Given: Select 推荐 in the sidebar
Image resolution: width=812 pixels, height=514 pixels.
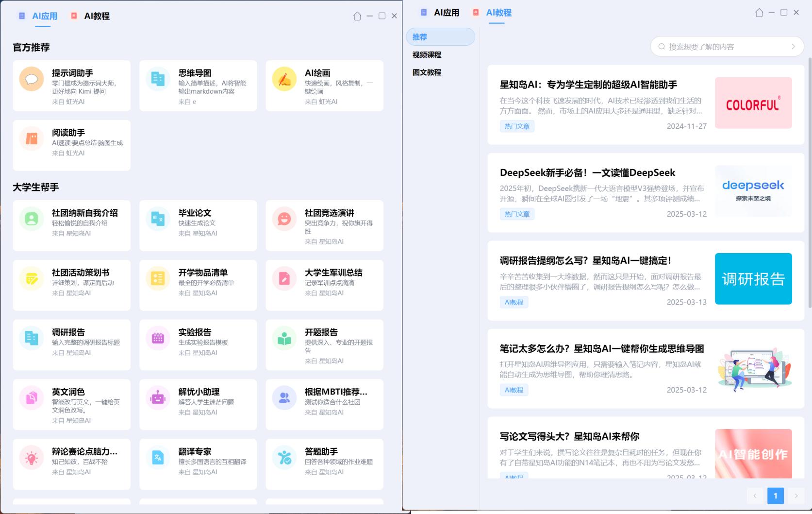Looking at the screenshot, I should point(440,37).
